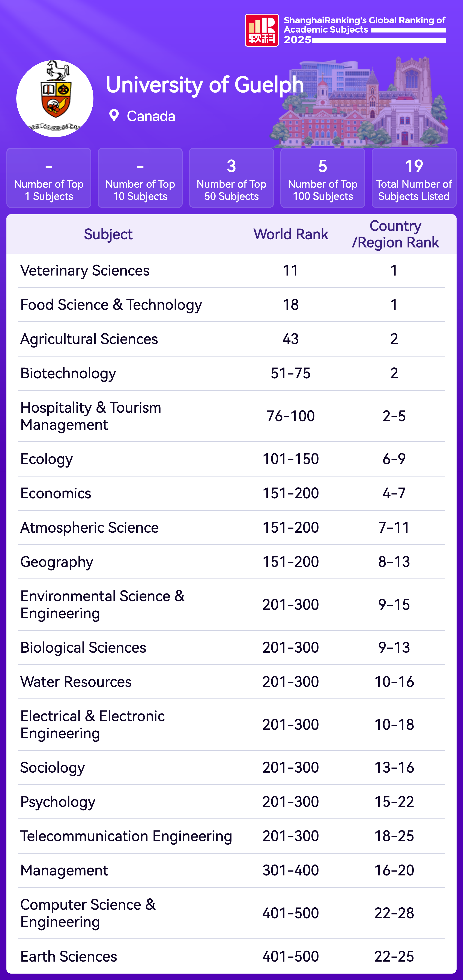Open the Telecommunication Engineering subject
Image resolution: width=463 pixels, height=980 pixels.
pos(126,836)
